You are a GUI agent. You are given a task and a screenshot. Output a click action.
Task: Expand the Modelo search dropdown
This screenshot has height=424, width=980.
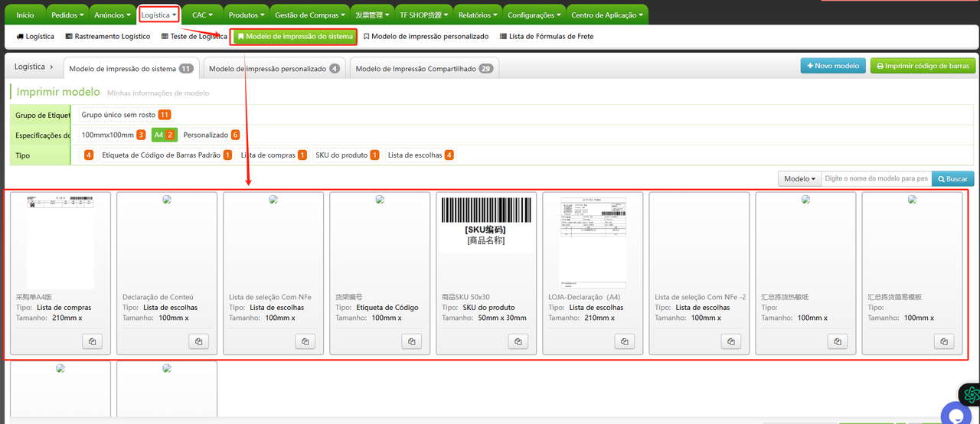tap(799, 178)
